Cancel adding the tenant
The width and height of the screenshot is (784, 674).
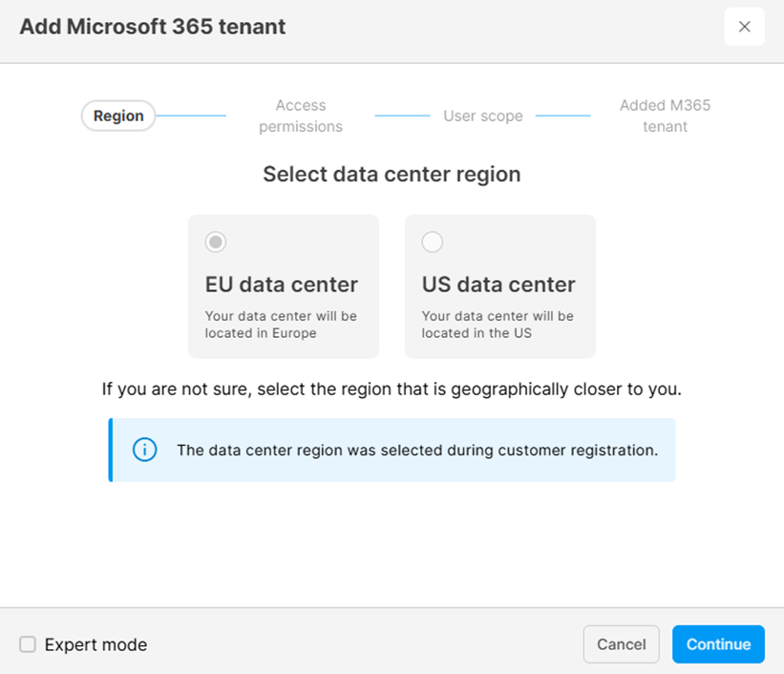pos(621,644)
